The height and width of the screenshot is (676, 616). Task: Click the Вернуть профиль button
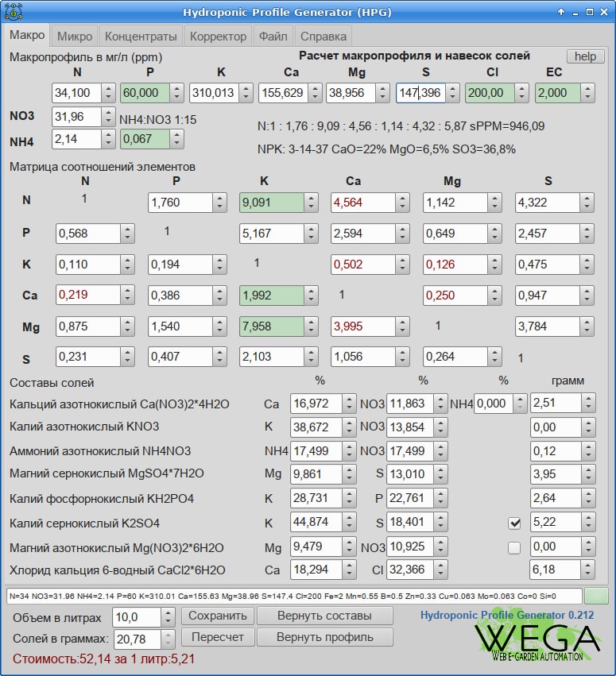point(325,637)
